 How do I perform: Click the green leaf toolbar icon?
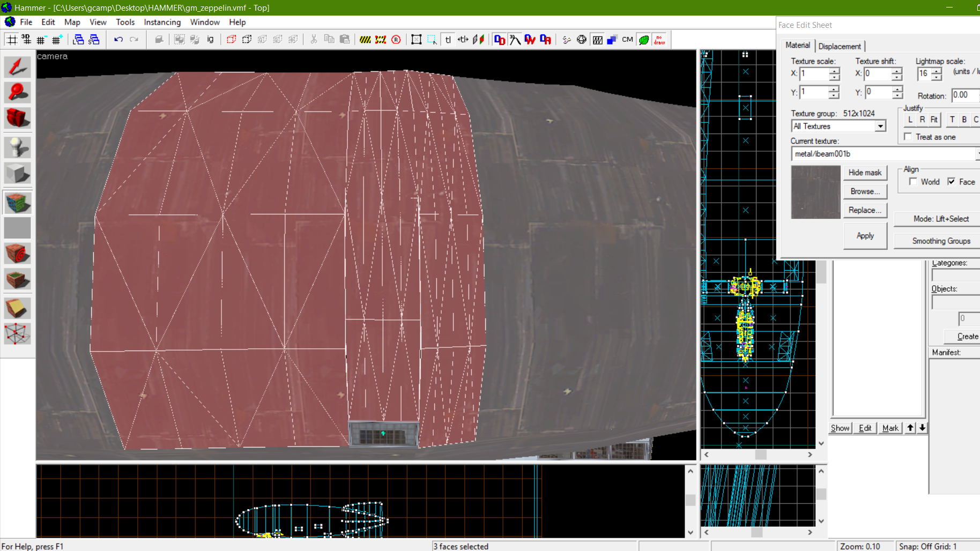click(644, 40)
